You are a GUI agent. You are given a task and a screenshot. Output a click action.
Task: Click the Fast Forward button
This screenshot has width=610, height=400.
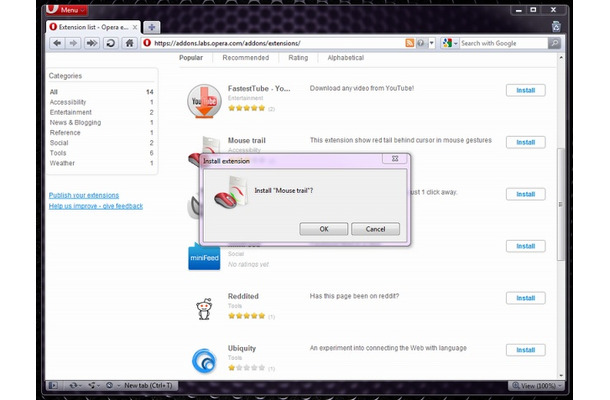click(92, 43)
